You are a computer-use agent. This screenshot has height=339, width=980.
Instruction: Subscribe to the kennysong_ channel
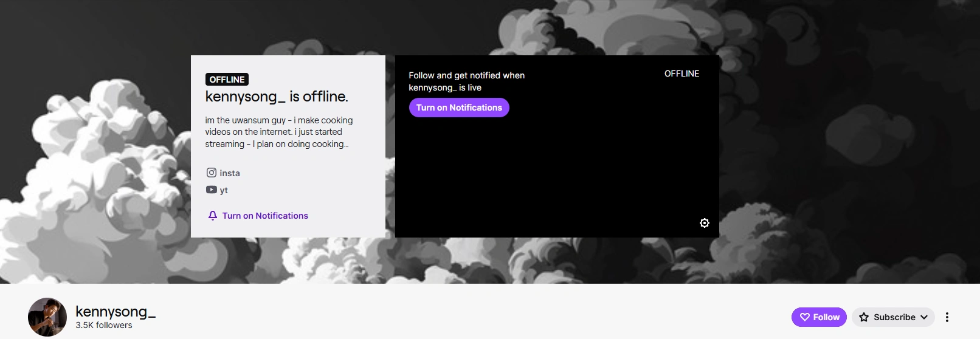893,317
